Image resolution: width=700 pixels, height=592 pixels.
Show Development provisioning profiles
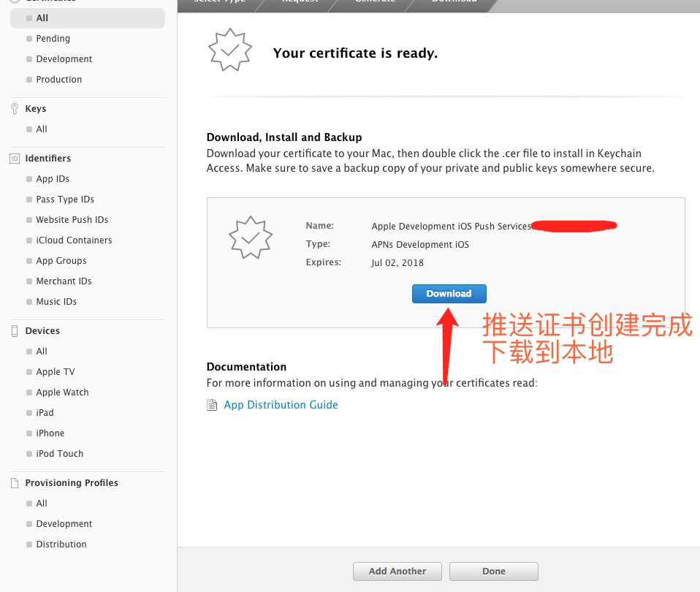pos(64,524)
